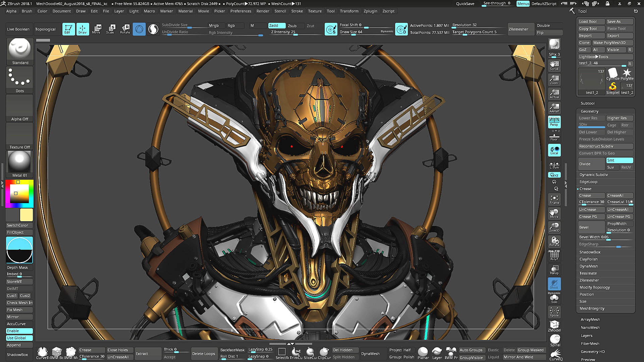This screenshot has width=644, height=362.
Task: Activate the Move tool icon
Action: pyautogui.click(x=97, y=29)
